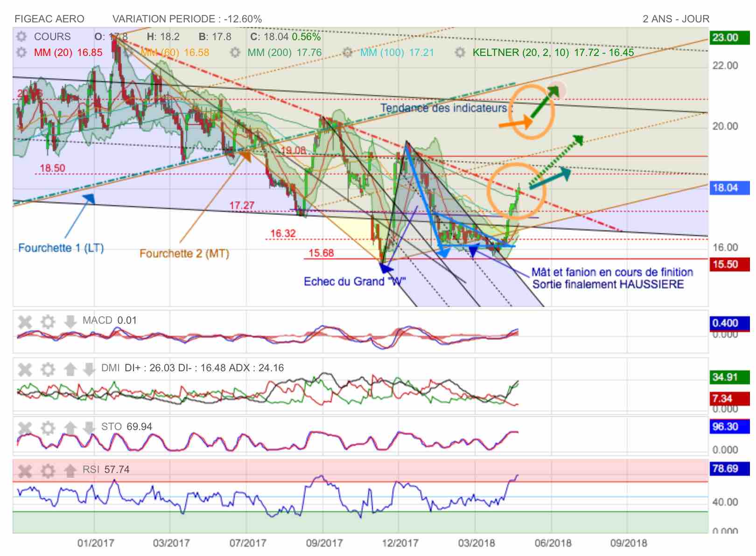
Task: Click the C: 18.04 0.56% close value
Action: click(x=286, y=37)
